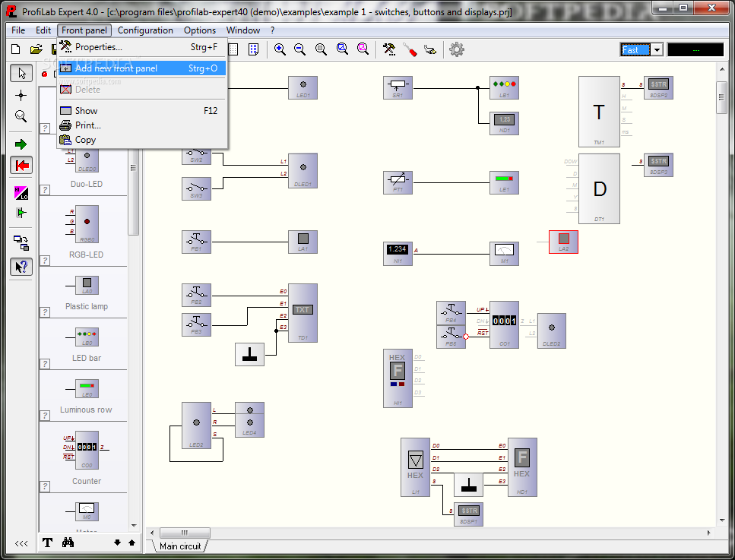Open the Fast speed dropdown
The width and height of the screenshot is (735, 560).
coord(657,49)
